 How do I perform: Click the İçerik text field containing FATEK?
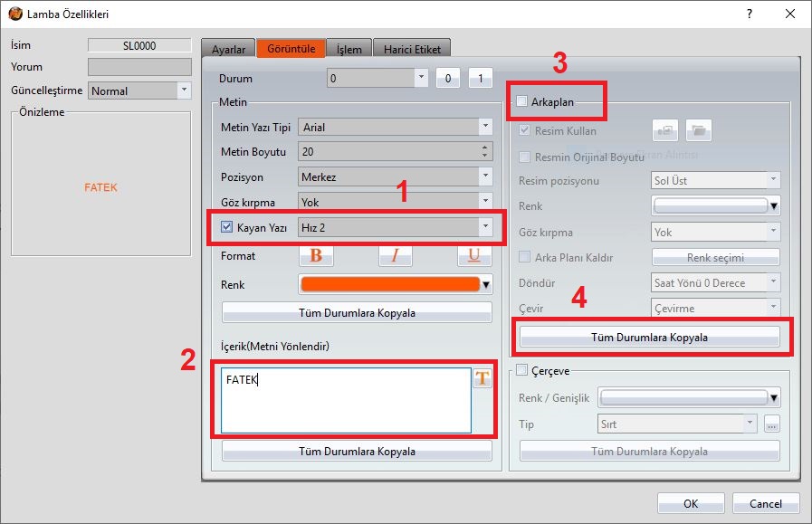coord(344,400)
